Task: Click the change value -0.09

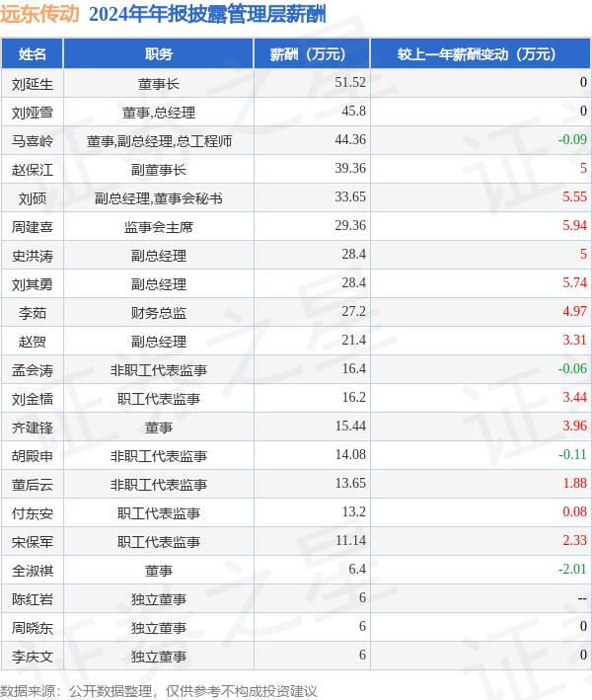Action: point(572,139)
